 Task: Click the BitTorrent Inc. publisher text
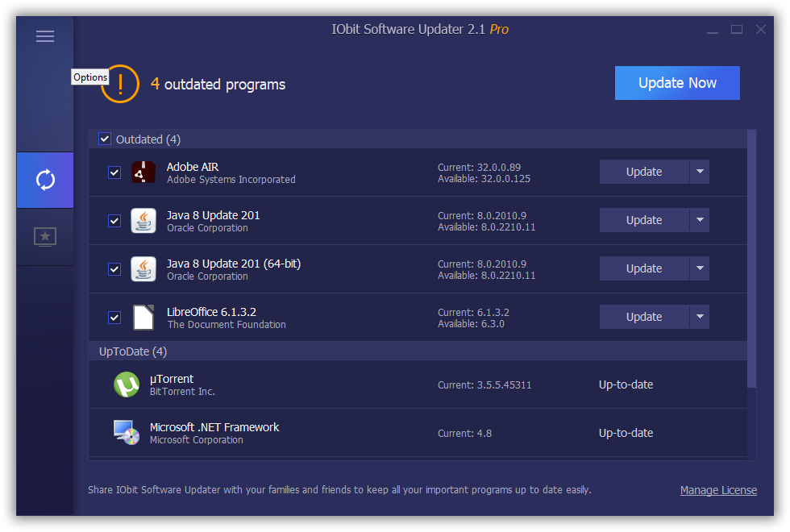point(182,392)
